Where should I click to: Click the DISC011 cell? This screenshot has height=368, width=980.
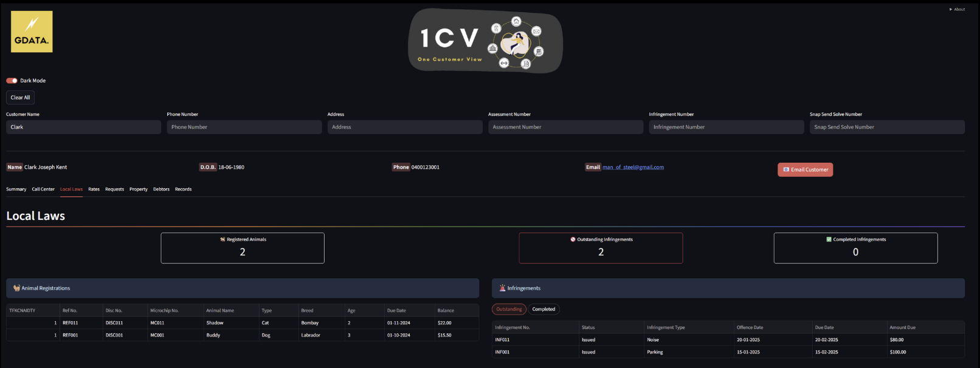point(125,322)
